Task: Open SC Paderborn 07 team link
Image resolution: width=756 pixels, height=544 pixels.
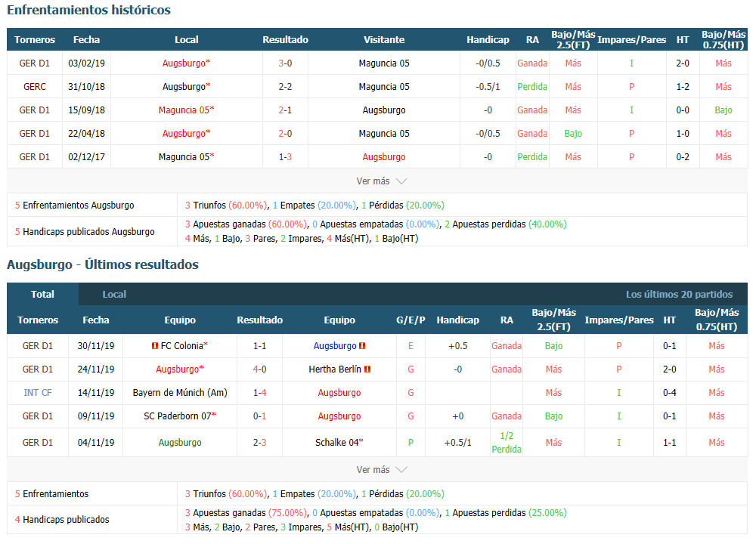Action: coord(179,416)
